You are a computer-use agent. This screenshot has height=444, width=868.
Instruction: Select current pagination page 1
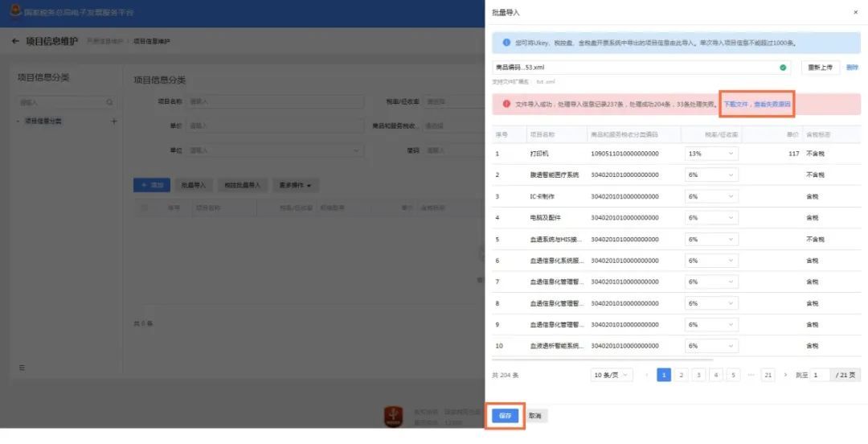pos(664,376)
